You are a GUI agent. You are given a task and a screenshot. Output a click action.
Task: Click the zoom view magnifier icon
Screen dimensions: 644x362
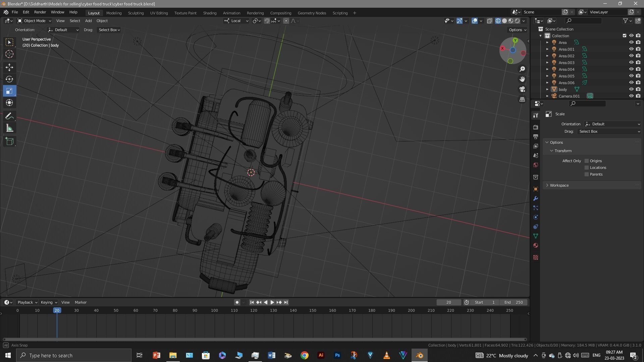tap(522, 69)
